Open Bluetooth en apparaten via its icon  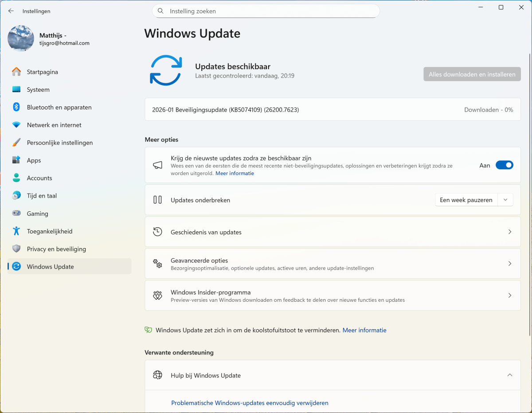pyautogui.click(x=16, y=107)
